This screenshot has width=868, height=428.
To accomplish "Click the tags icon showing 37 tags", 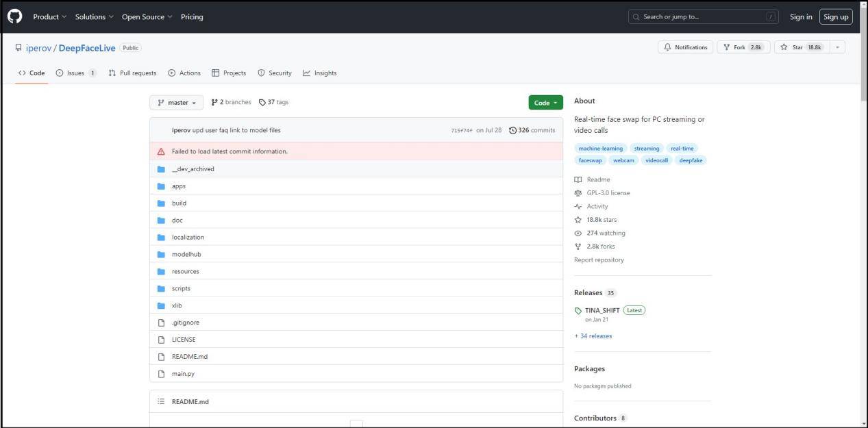I will pos(262,103).
